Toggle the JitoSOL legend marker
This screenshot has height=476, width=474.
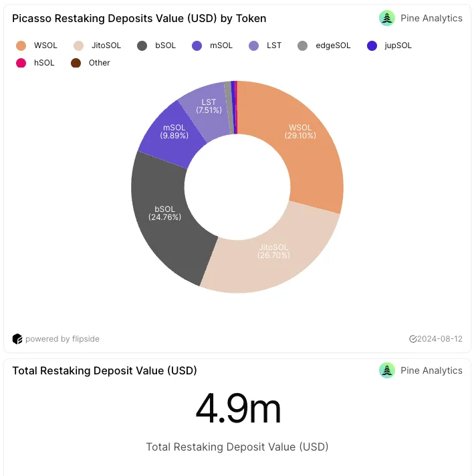pyautogui.click(x=78, y=46)
